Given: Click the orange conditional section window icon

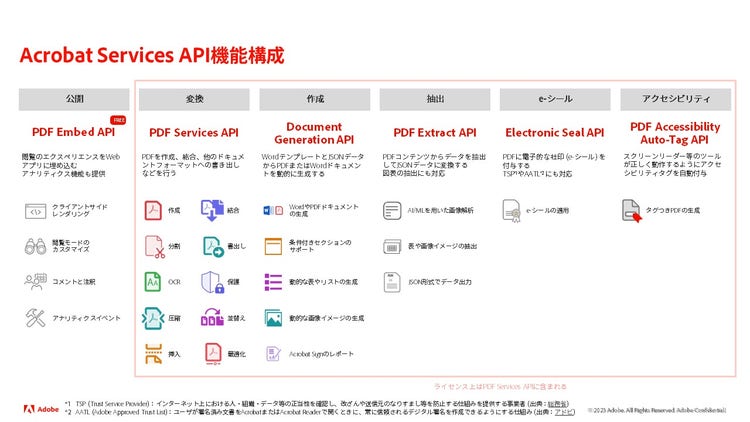Looking at the screenshot, I should point(273,246).
